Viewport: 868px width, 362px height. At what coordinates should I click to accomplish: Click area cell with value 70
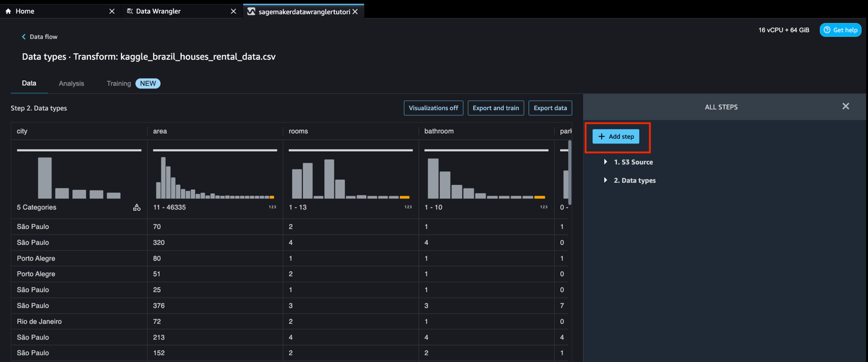[x=215, y=227]
